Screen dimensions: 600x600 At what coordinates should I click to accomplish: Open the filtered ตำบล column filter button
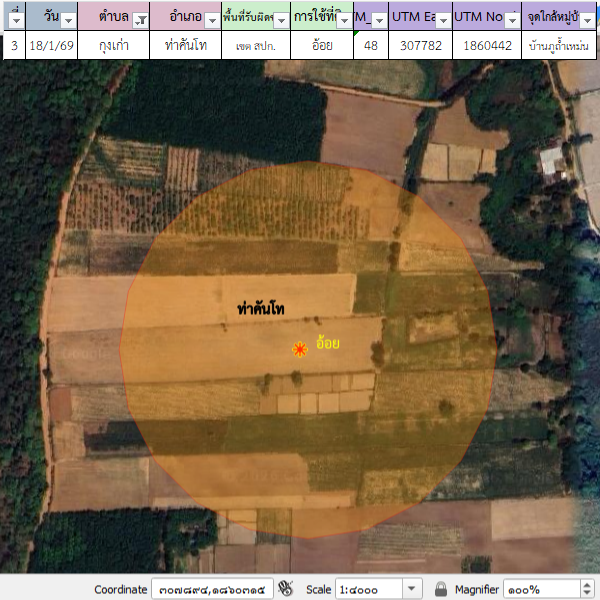pos(141,19)
